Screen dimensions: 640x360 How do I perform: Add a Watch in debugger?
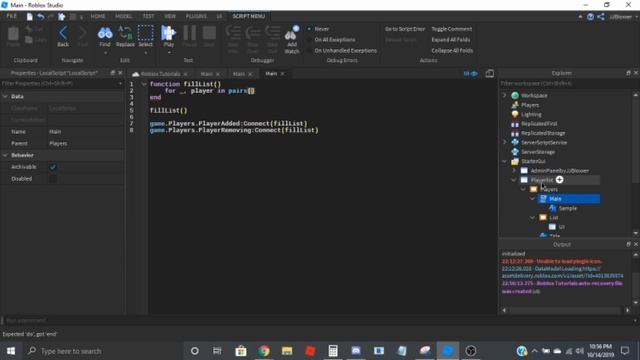pyautogui.click(x=292, y=39)
